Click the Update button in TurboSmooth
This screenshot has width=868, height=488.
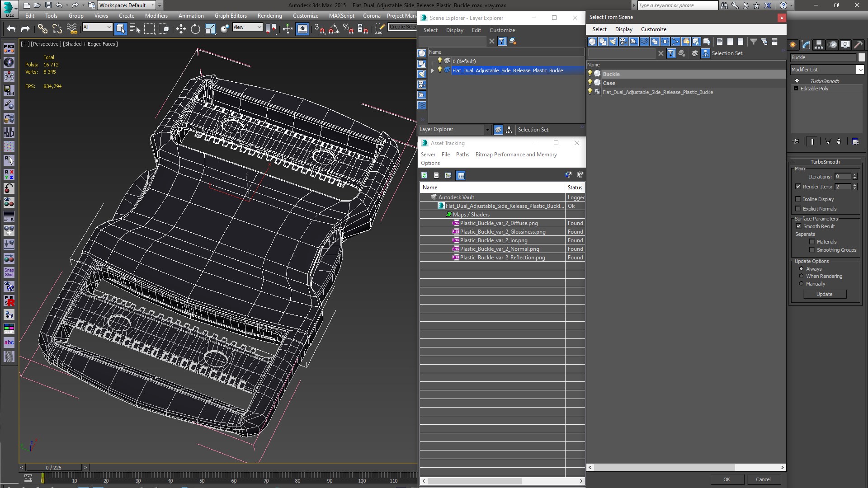click(824, 294)
